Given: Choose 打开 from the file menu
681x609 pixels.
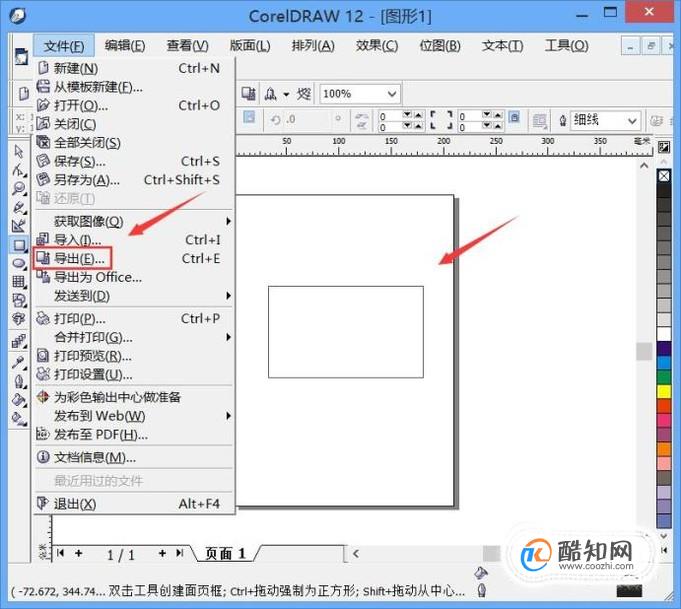Looking at the screenshot, I should [134, 106].
